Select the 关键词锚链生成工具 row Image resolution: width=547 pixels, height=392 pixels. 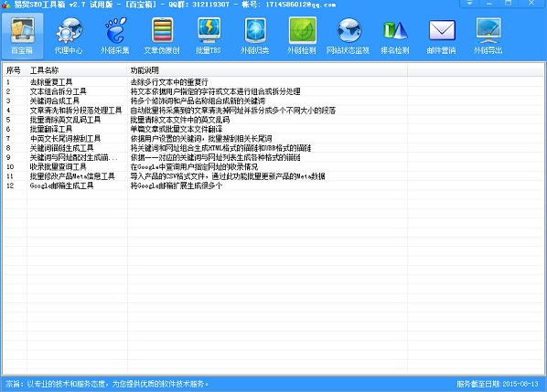tap(273, 148)
